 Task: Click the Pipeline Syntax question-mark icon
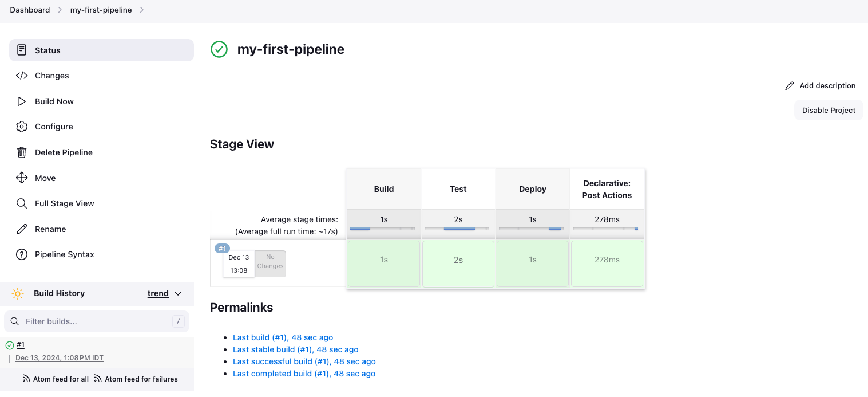(22, 254)
